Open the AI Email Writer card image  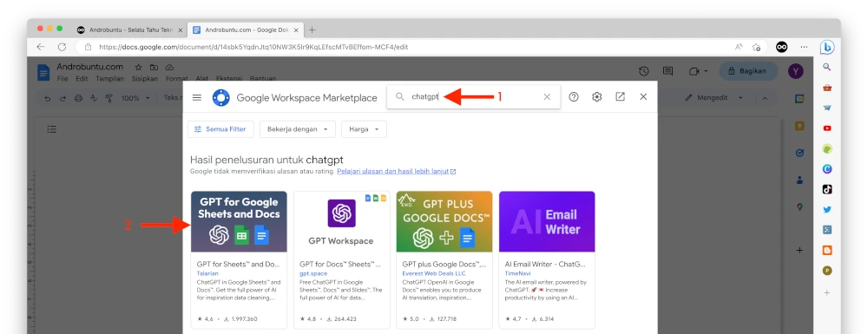coord(547,222)
